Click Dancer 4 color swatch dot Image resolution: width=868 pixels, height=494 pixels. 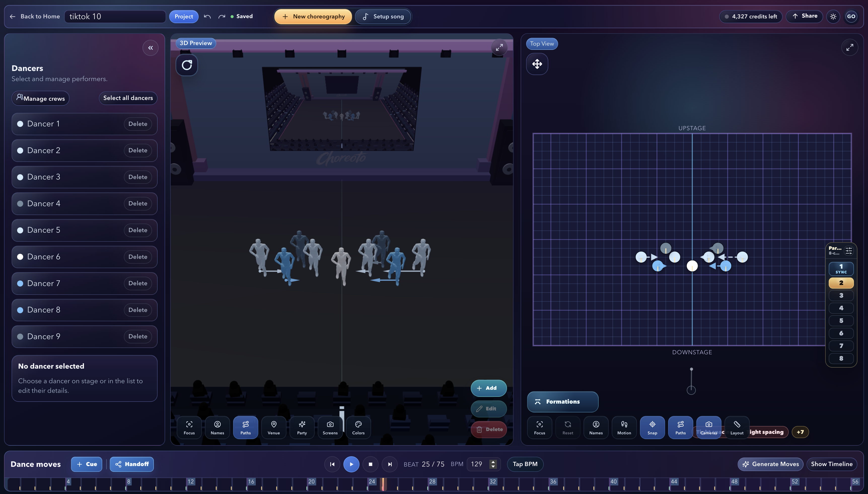click(20, 204)
